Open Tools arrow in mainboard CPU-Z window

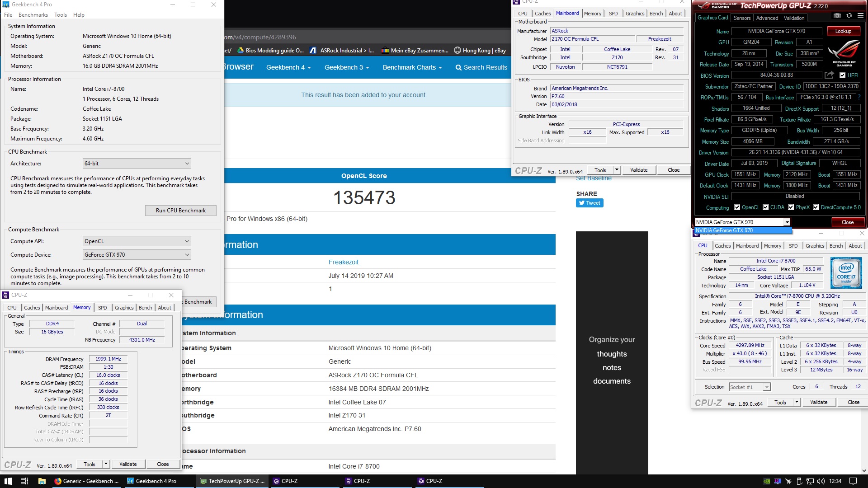point(616,170)
